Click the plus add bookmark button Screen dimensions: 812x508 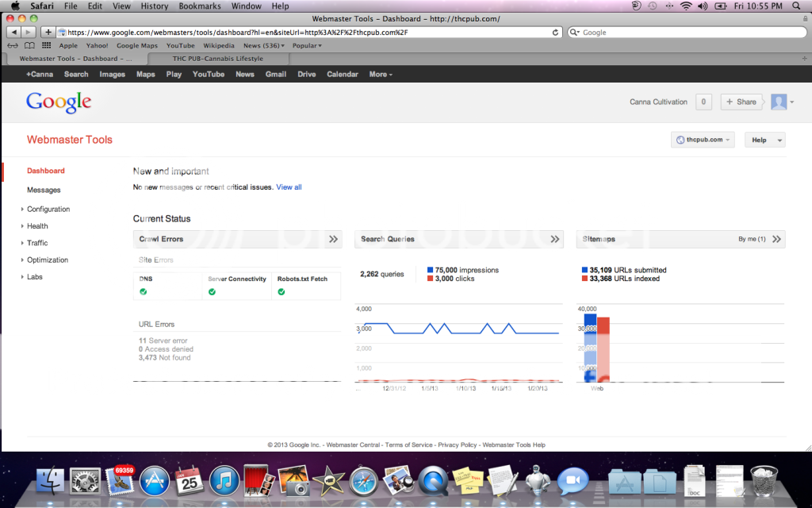coord(48,32)
